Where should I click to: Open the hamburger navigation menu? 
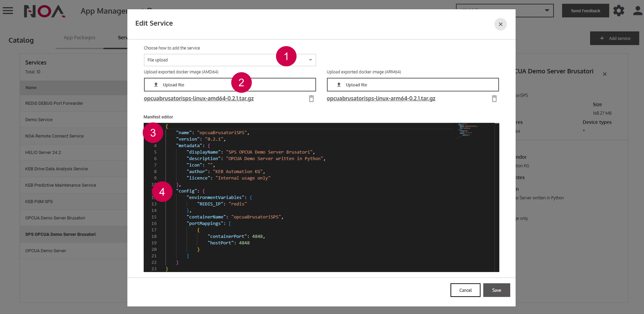coord(8,11)
